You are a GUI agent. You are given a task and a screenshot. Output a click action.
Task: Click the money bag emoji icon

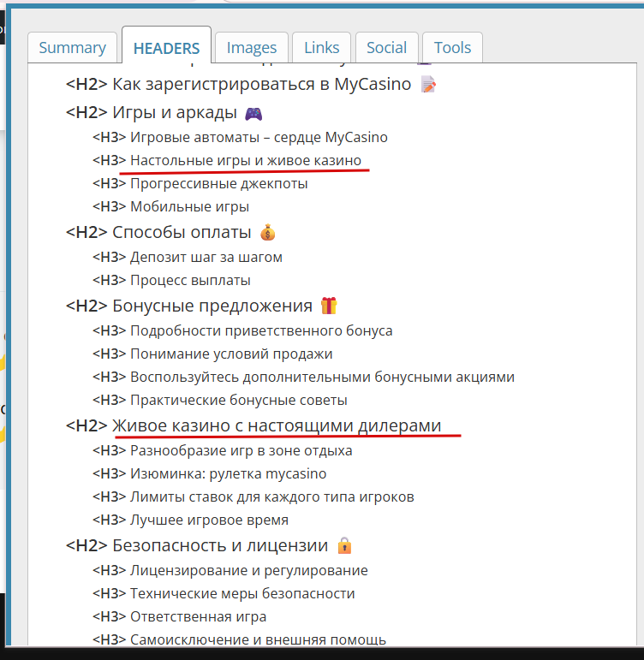(267, 232)
